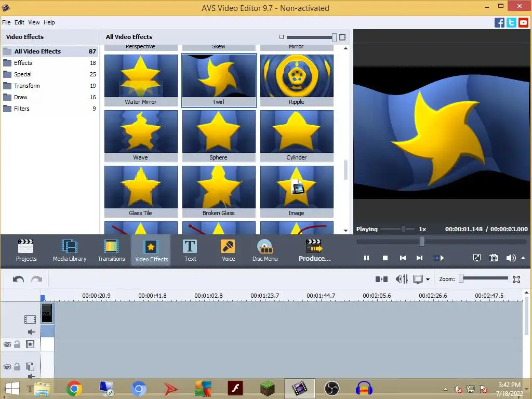Open the YouTube link icon
Screen dimensions: 532x399
pyautogui.click(x=523, y=23)
